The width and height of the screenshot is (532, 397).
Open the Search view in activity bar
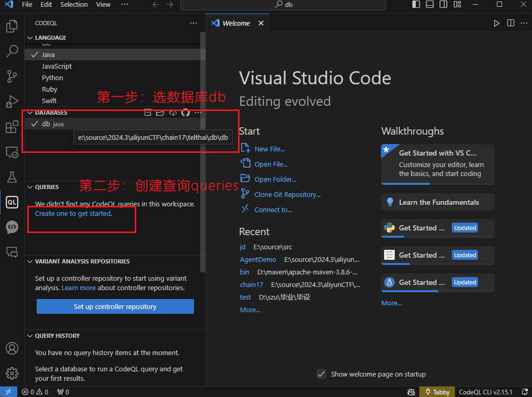point(12,51)
